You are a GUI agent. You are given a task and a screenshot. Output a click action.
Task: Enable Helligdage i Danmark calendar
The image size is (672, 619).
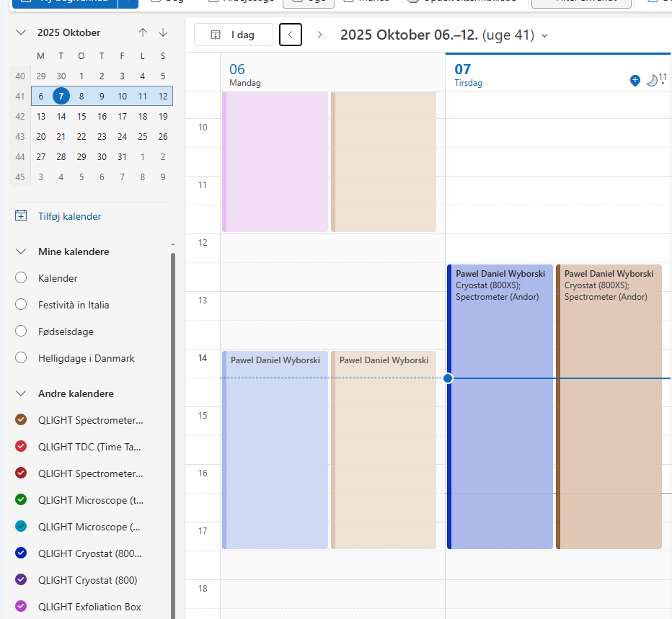(21, 358)
